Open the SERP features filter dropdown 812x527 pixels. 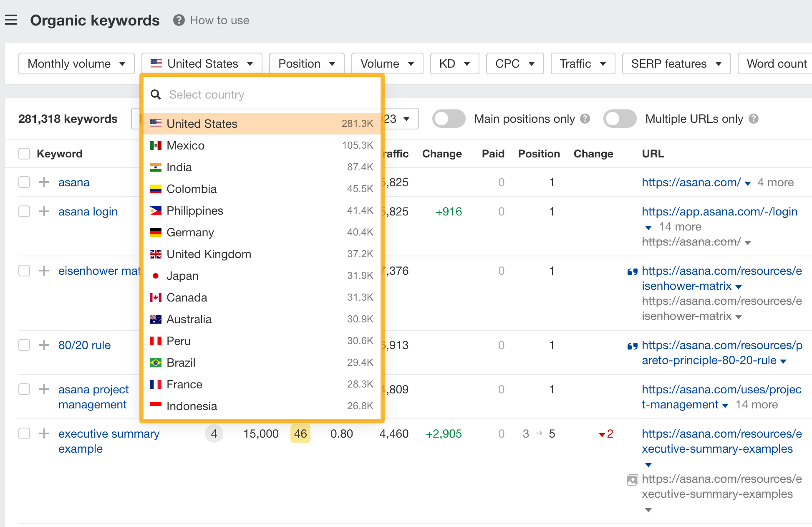[x=676, y=63]
